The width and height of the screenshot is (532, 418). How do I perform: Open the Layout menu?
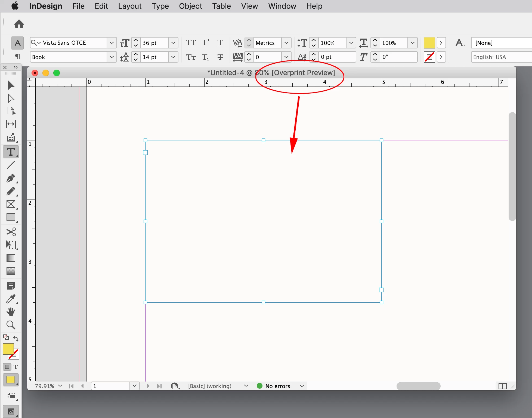pyautogui.click(x=130, y=6)
